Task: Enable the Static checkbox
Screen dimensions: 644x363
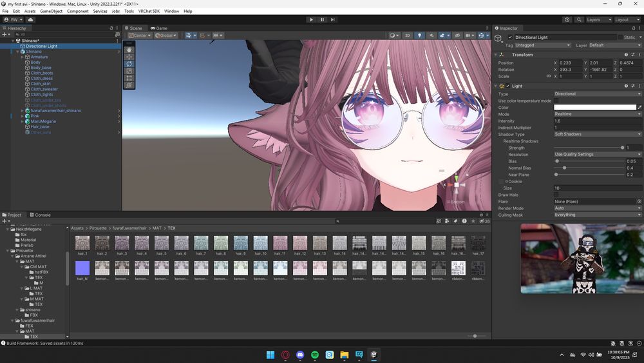Action: pyautogui.click(x=621, y=37)
